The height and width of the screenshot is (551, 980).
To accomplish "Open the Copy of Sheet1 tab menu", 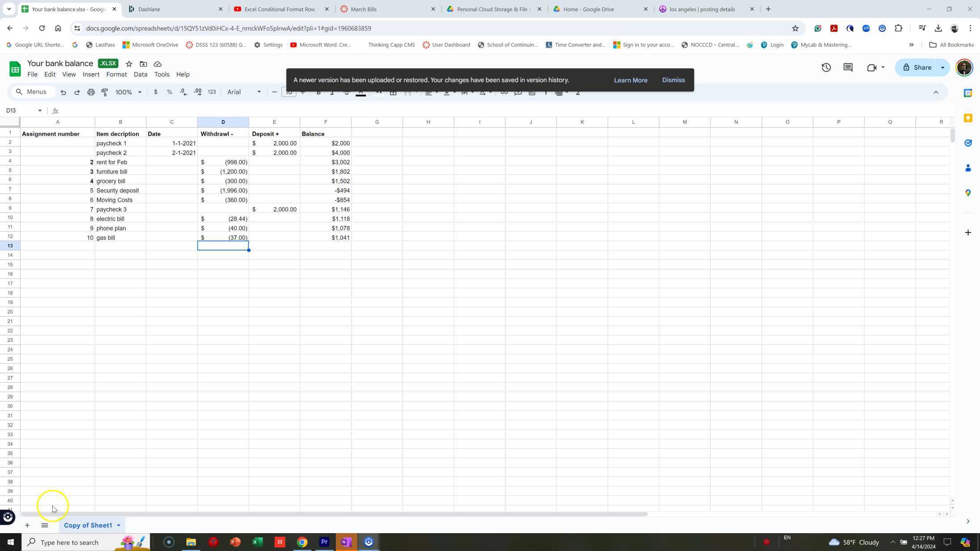I will 118,525.
